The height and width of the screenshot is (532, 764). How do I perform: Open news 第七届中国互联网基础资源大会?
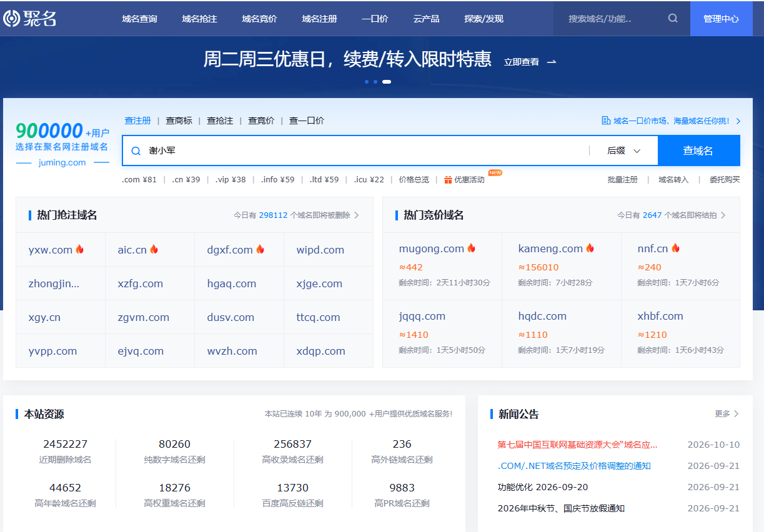tap(578, 445)
